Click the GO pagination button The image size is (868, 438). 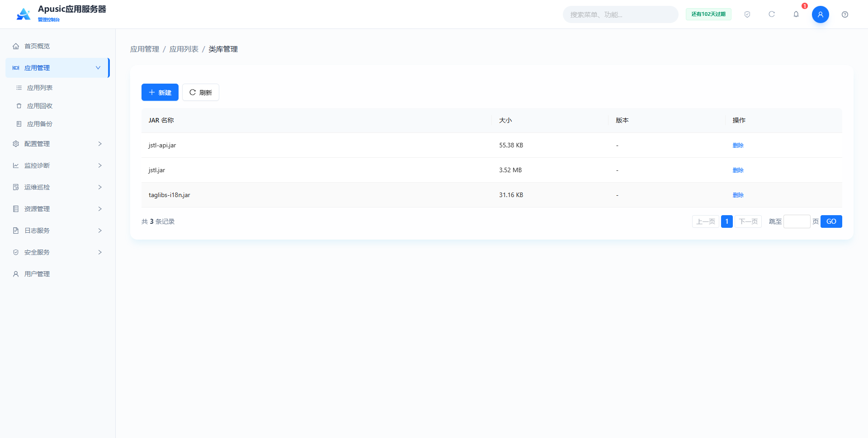[x=831, y=221]
